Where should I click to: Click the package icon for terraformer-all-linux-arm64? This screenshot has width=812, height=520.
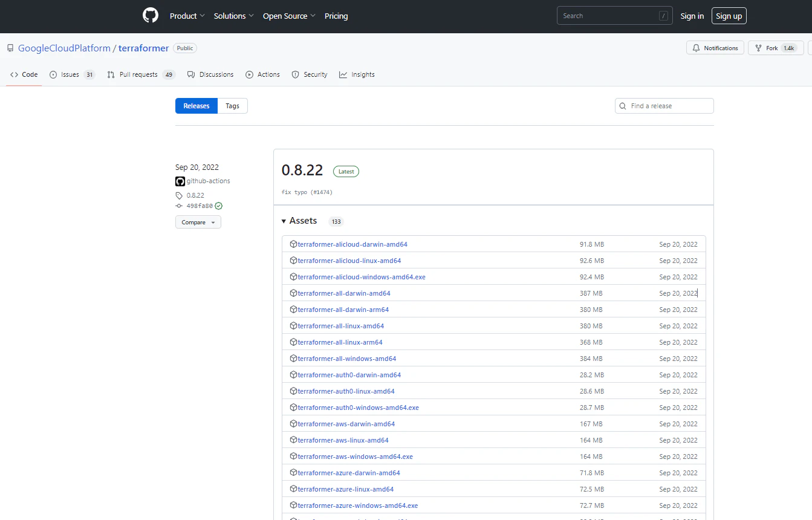(x=293, y=342)
